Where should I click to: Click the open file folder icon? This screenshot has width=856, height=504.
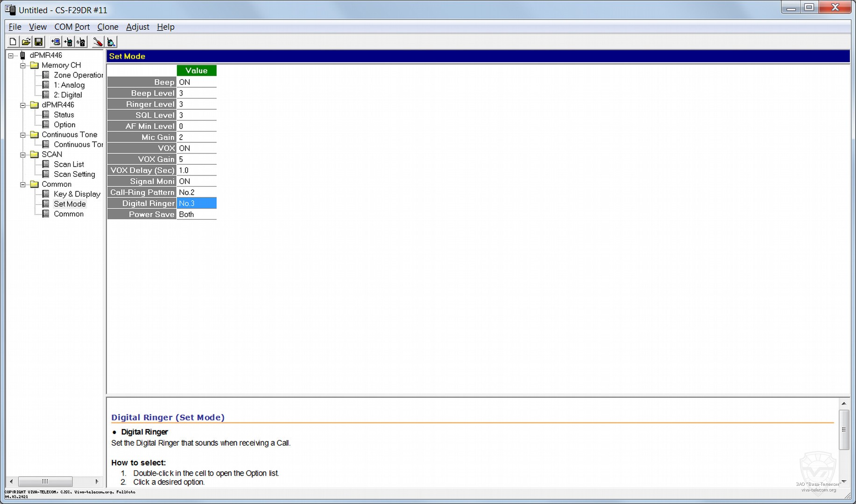click(x=26, y=42)
